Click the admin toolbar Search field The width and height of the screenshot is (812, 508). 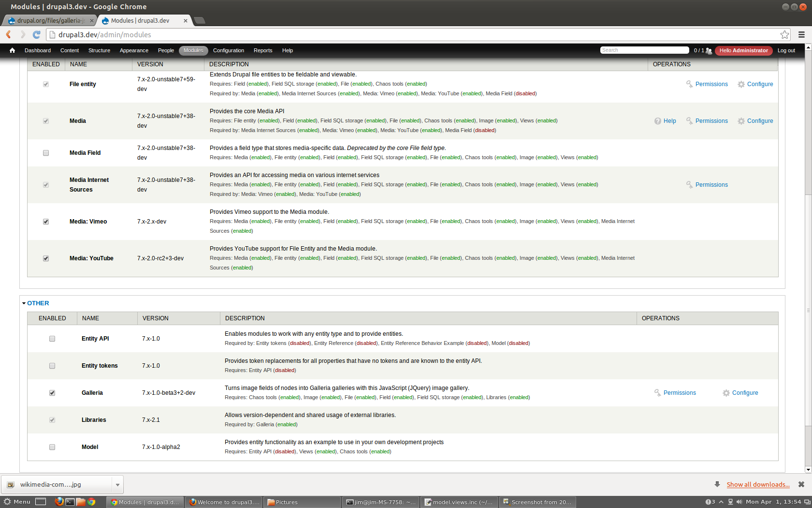click(x=645, y=50)
